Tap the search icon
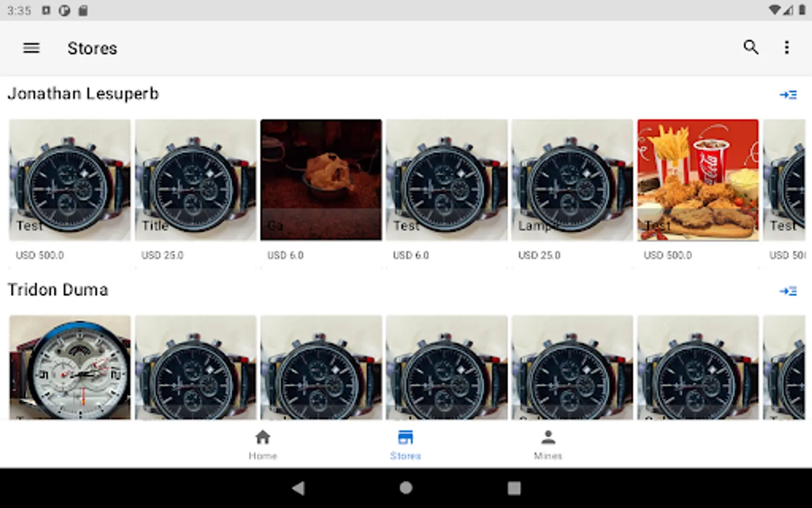 (751, 48)
